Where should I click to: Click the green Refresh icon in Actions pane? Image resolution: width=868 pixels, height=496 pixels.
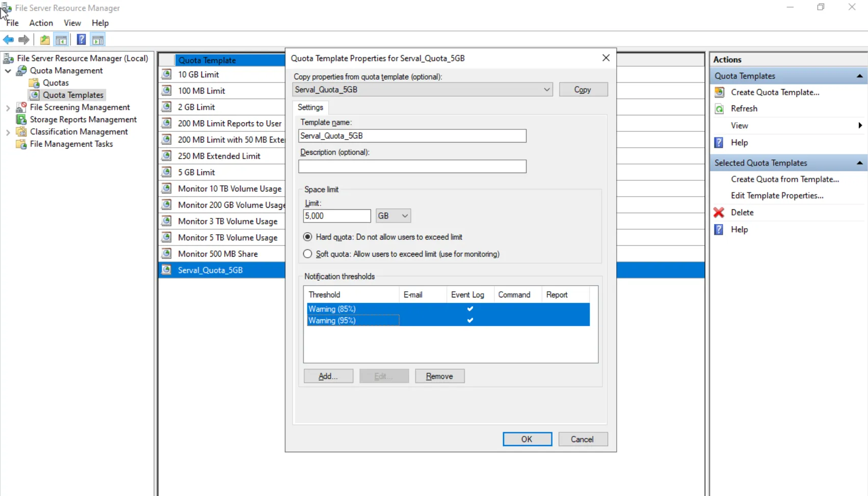point(719,109)
